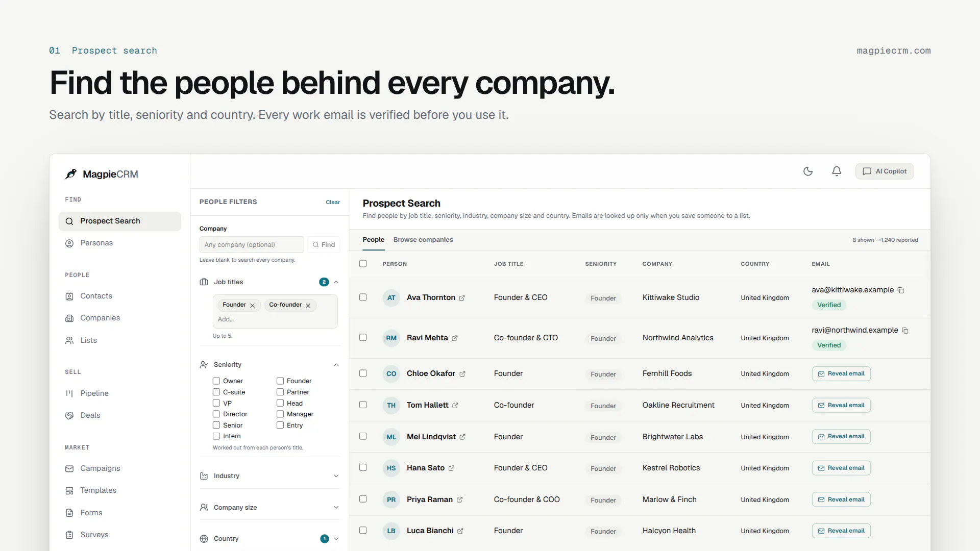Screen dimensions: 980x551
Task: Open Luca Bianchi external profile link
Action: point(460,531)
